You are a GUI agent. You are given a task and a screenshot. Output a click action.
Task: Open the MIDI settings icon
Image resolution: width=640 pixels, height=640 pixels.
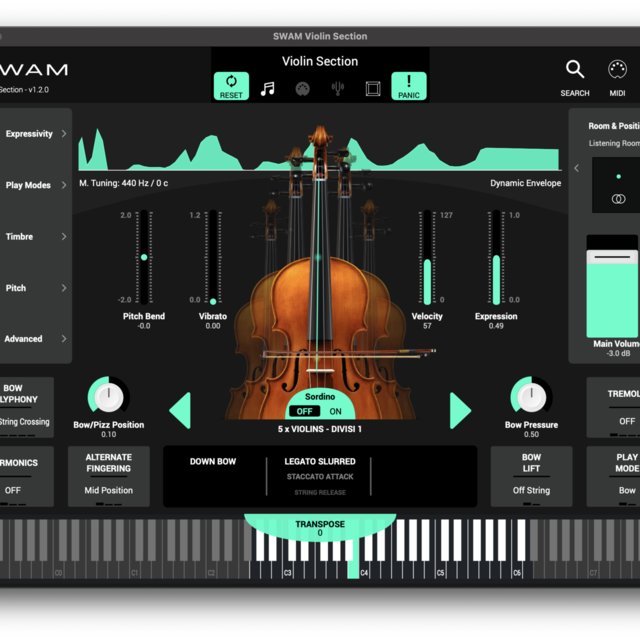click(617, 69)
